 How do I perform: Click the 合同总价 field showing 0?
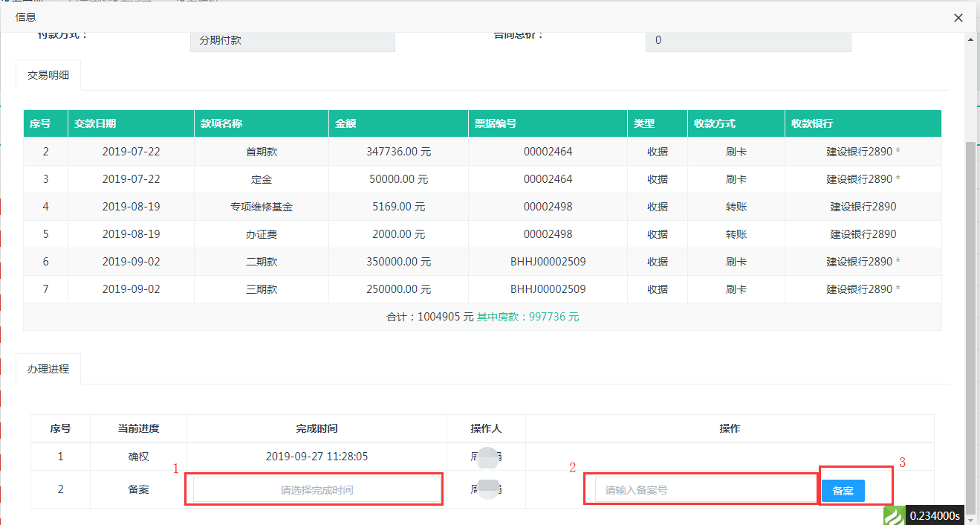(748, 40)
